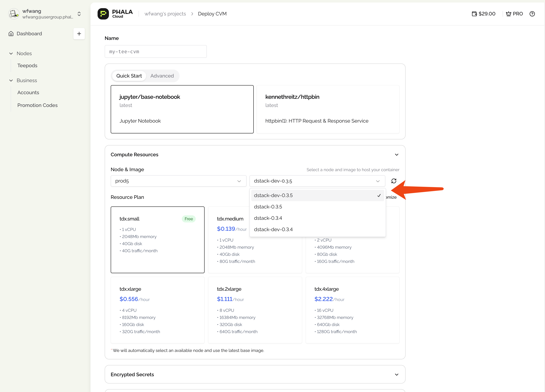Click the help question mark icon
The image size is (545, 392).
click(x=532, y=14)
